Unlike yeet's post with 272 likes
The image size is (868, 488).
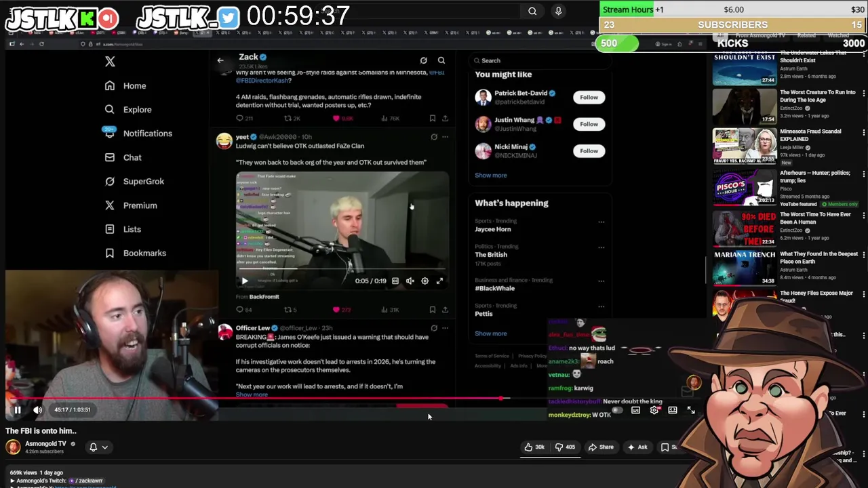pyautogui.click(x=341, y=310)
